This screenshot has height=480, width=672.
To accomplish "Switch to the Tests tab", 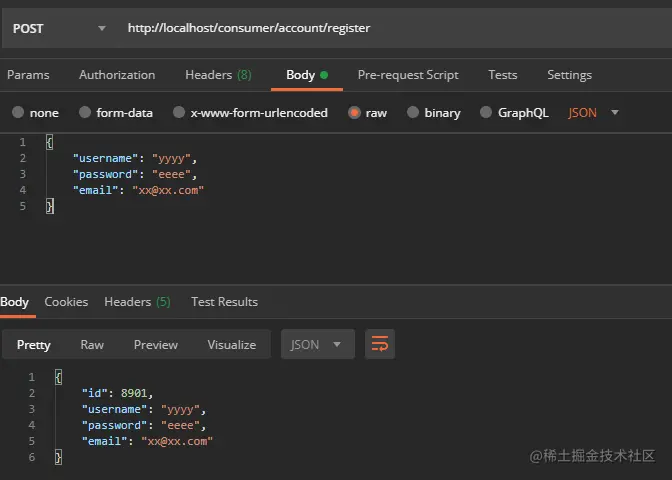I will click(x=503, y=75).
